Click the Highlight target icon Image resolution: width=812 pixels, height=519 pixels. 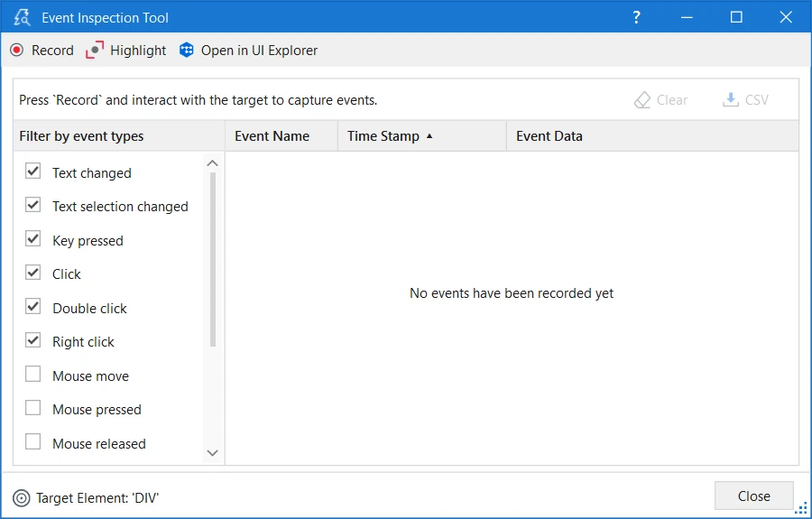tap(95, 51)
